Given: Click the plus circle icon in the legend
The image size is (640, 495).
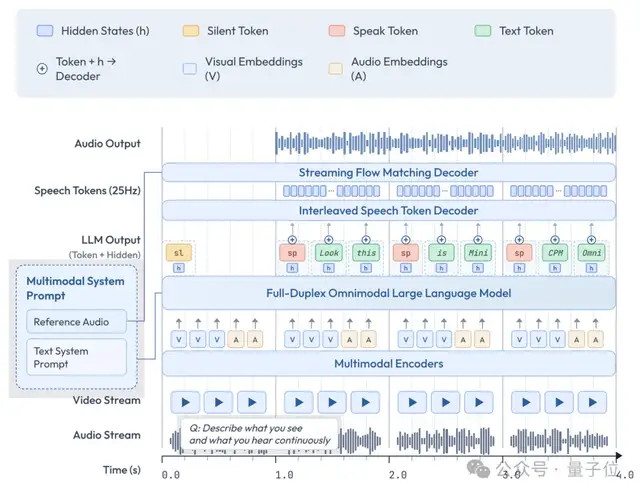Looking at the screenshot, I should 41,69.
